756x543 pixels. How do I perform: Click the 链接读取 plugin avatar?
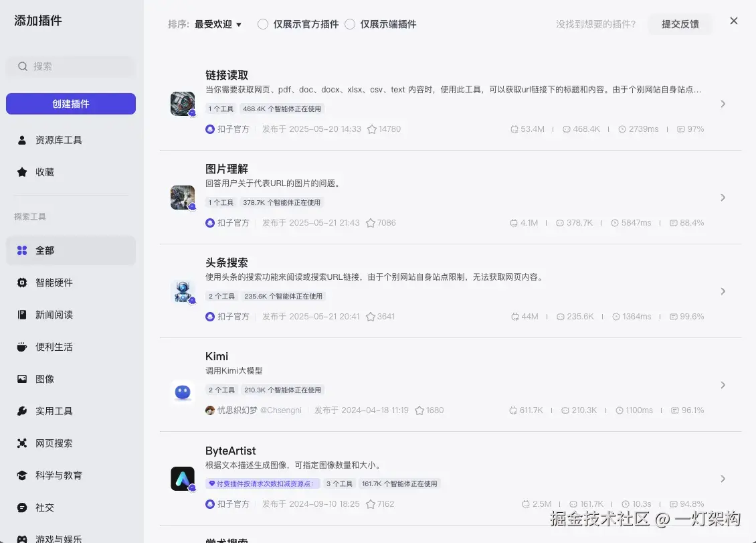click(183, 104)
